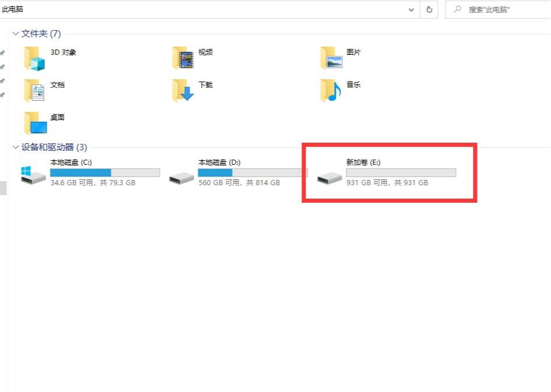Collapse the 设备和驱动器 (3) section
This screenshot has width=551, height=392.
(15, 147)
